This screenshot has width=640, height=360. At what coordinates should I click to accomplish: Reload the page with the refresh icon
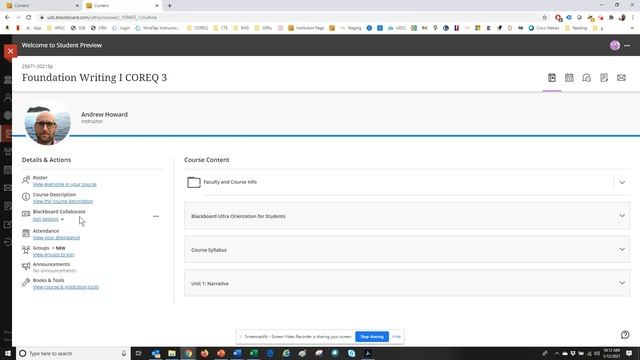(29, 17)
